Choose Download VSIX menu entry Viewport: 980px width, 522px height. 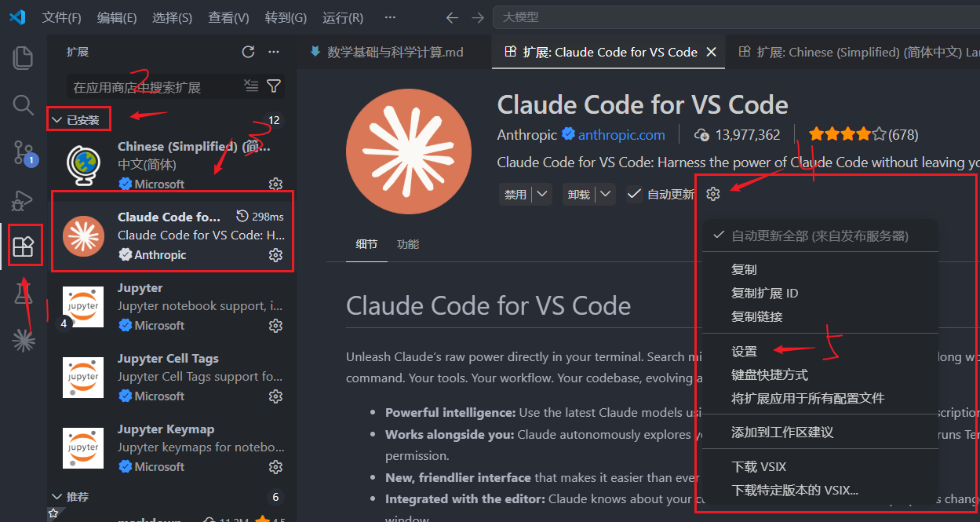tap(820, 466)
